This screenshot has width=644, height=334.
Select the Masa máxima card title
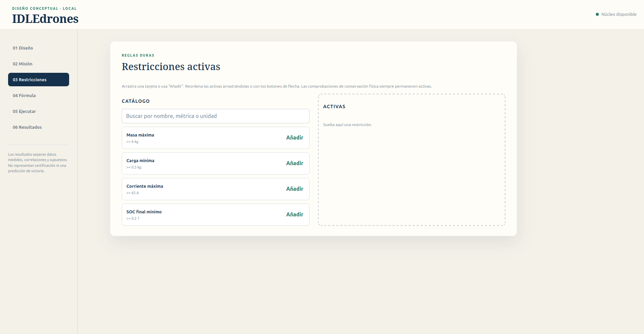pos(140,135)
